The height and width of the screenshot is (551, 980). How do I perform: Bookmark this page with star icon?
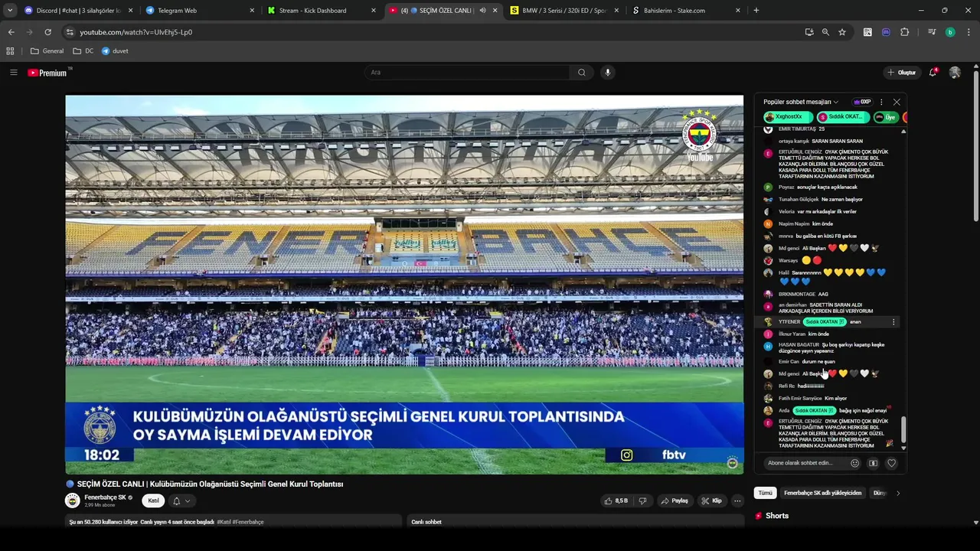click(842, 32)
